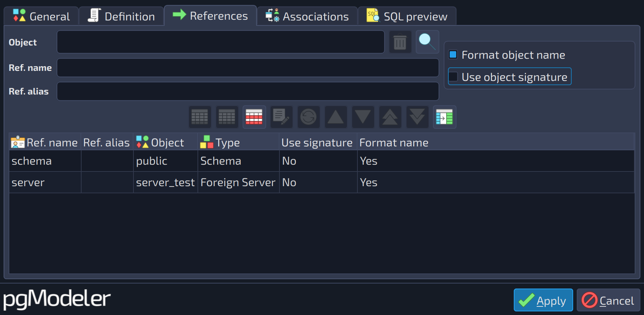This screenshot has height=315, width=644.
Task: Click the "Schema" type cell
Action: point(238,161)
